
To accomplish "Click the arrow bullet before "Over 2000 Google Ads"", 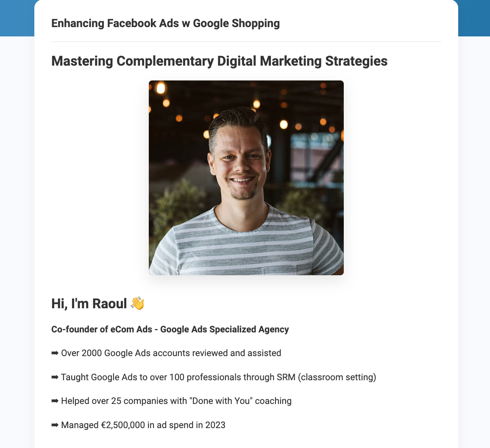I will (55, 353).
